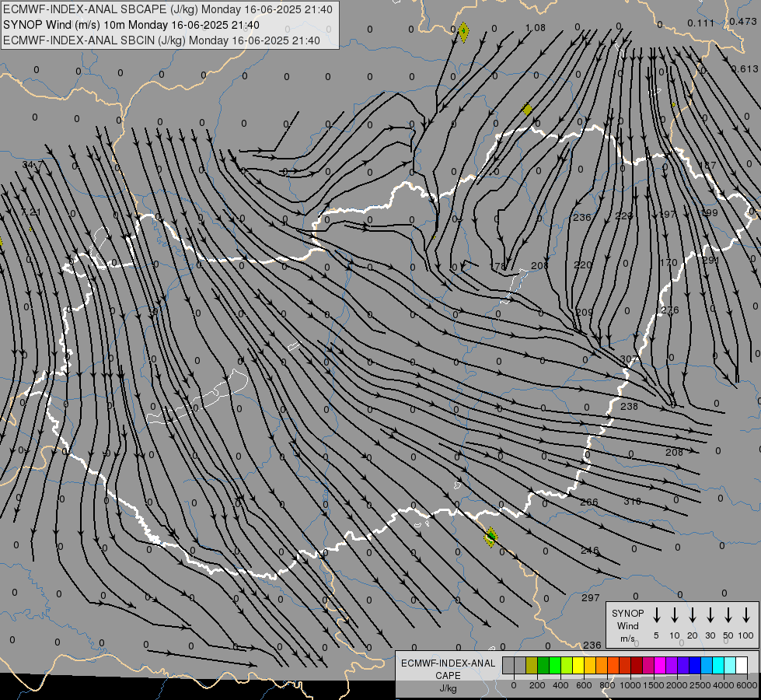Click the map value 238
761x700 pixels.
(629, 406)
